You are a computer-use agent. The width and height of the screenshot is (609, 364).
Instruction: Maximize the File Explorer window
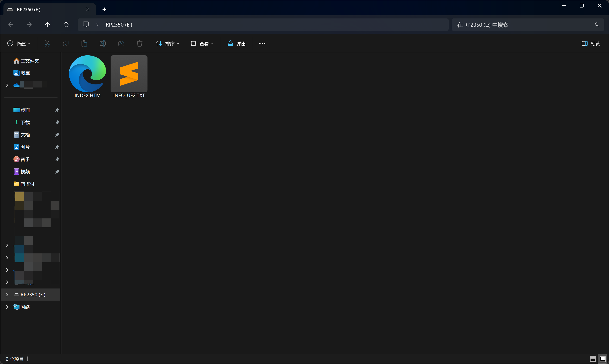click(582, 6)
